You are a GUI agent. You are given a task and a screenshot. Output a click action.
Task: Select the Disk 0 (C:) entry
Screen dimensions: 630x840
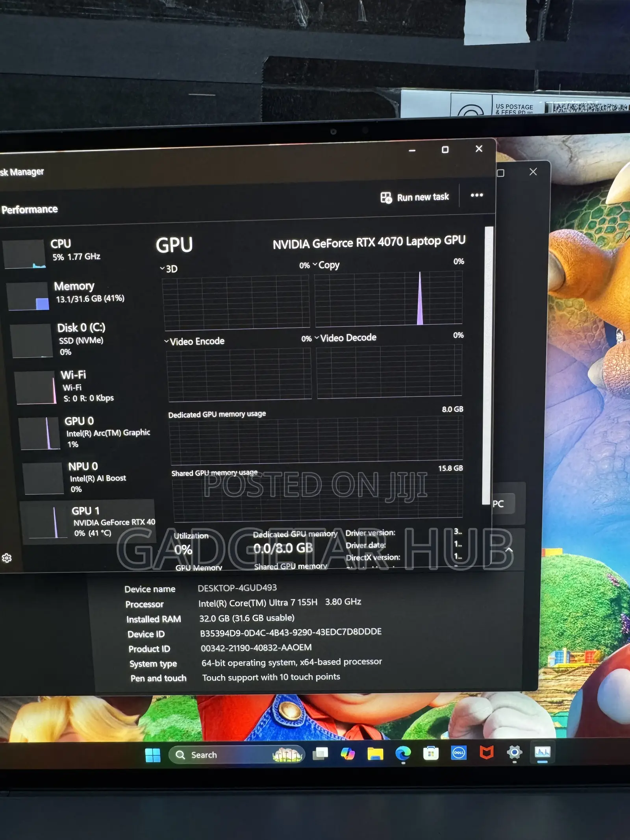79,339
